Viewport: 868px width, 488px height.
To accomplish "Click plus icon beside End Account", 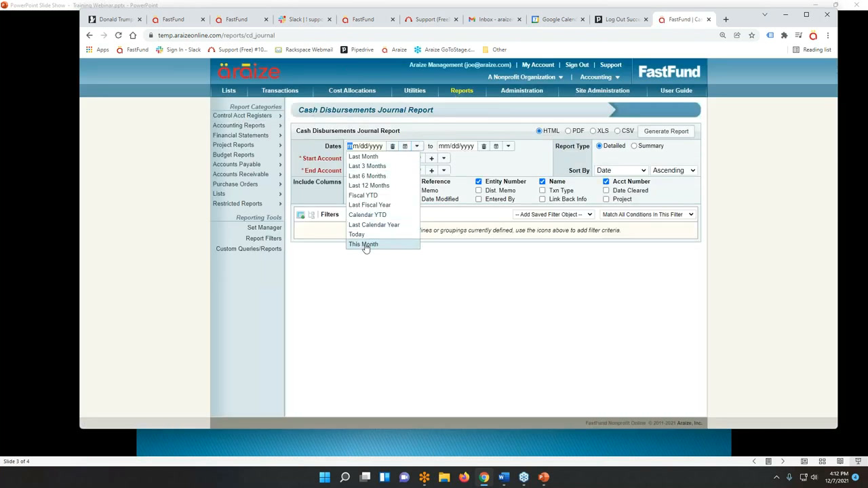I will click(x=431, y=171).
